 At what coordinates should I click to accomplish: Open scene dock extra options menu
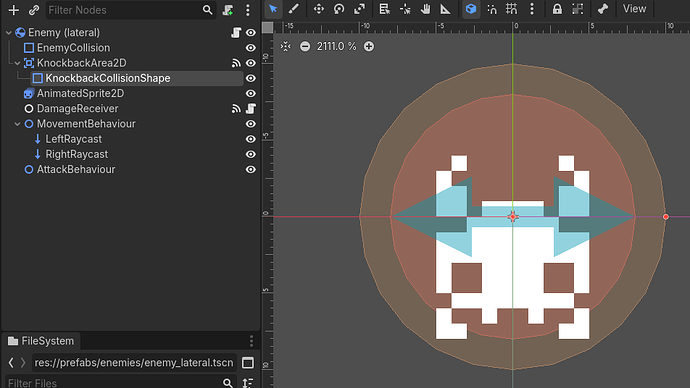[248, 10]
